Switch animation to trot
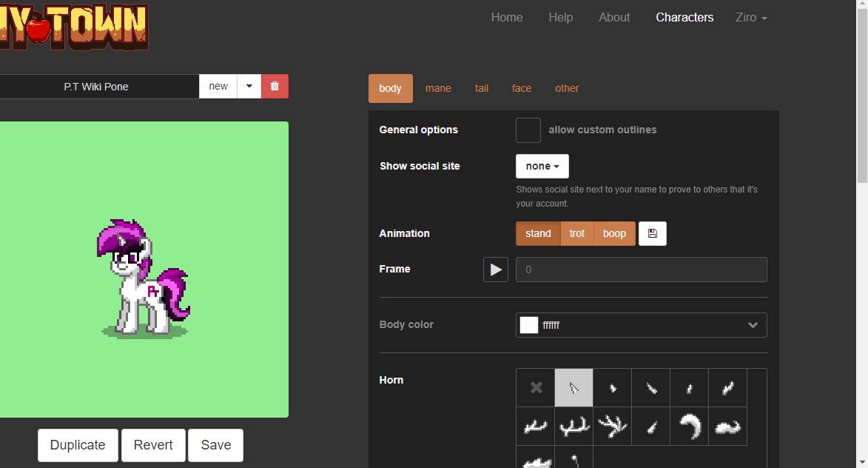The height and width of the screenshot is (468, 868). click(577, 234)
